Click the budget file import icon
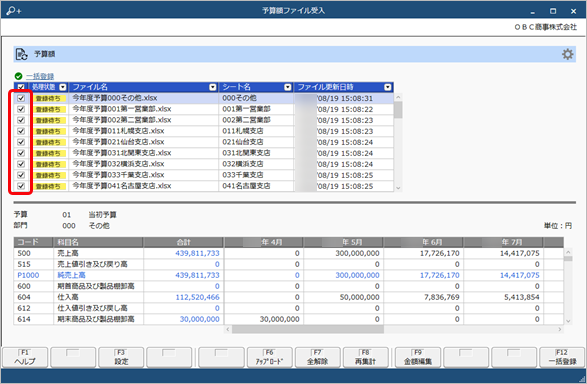Viewport: 587px width, 384px height. coord(21,54)
